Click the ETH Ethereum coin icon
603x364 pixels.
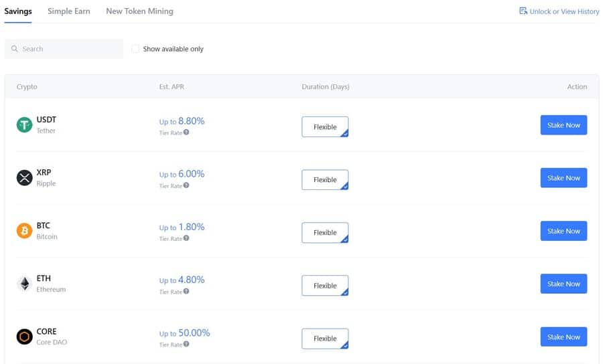25,284
